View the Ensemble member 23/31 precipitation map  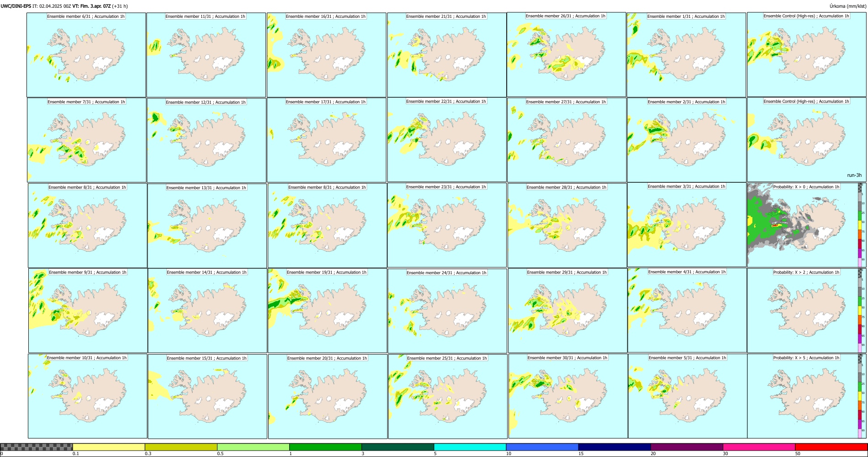click(447, 225)
